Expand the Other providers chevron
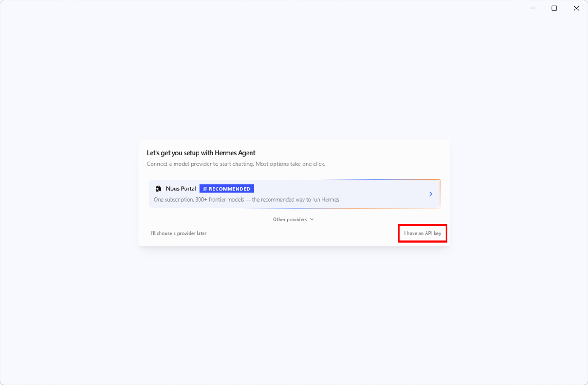Screen dimensions: 588x385 312,219
